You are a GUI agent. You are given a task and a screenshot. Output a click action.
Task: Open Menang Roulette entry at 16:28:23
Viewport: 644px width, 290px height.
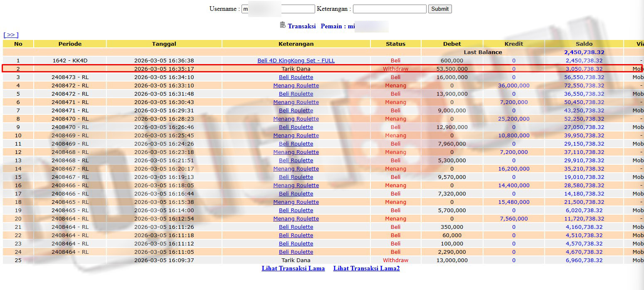point(296,119)
